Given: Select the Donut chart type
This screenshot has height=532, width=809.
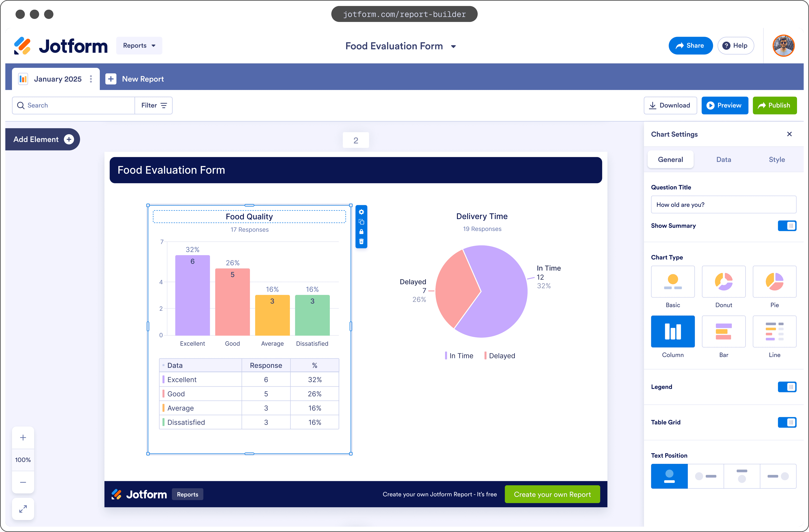Looking at the screenshot, I should [723, 282].
